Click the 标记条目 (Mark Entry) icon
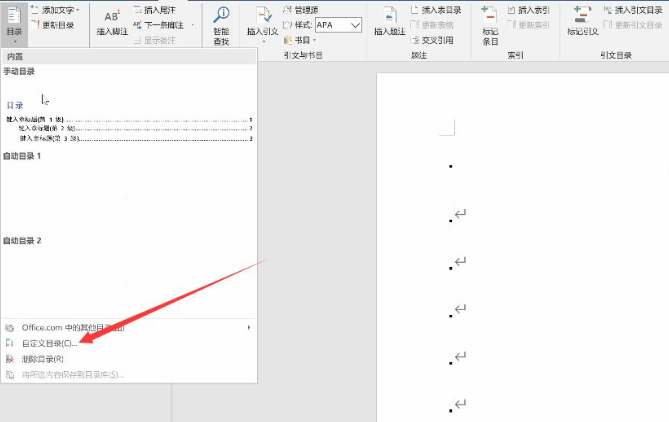 [489, 20]
